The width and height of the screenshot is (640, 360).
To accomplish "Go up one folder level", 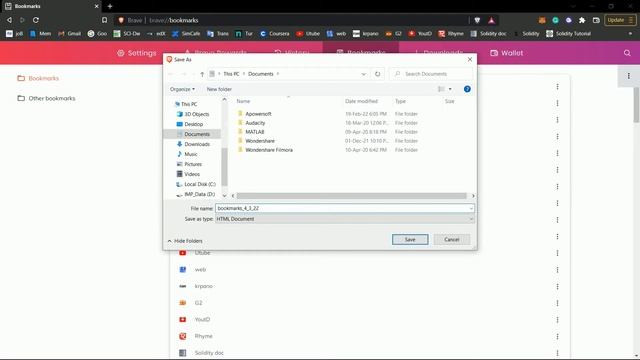I will click(x=202, y=74).
